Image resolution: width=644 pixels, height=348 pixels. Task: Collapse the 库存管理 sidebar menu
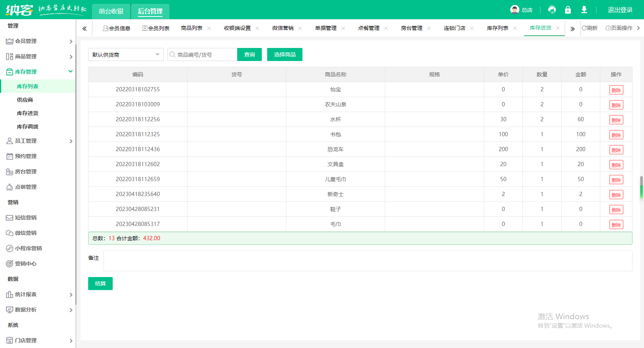point(38,72)
